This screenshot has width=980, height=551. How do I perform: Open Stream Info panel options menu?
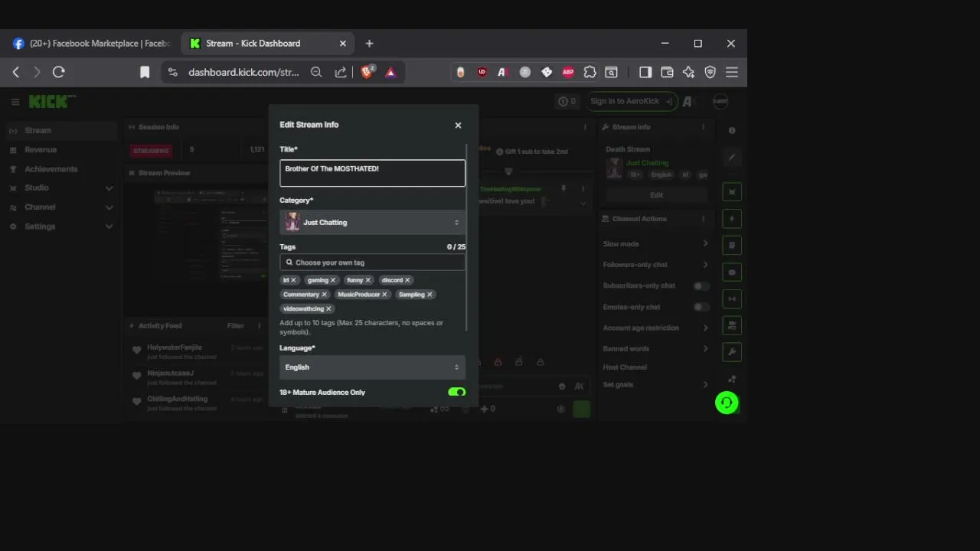tap(703, 127)
